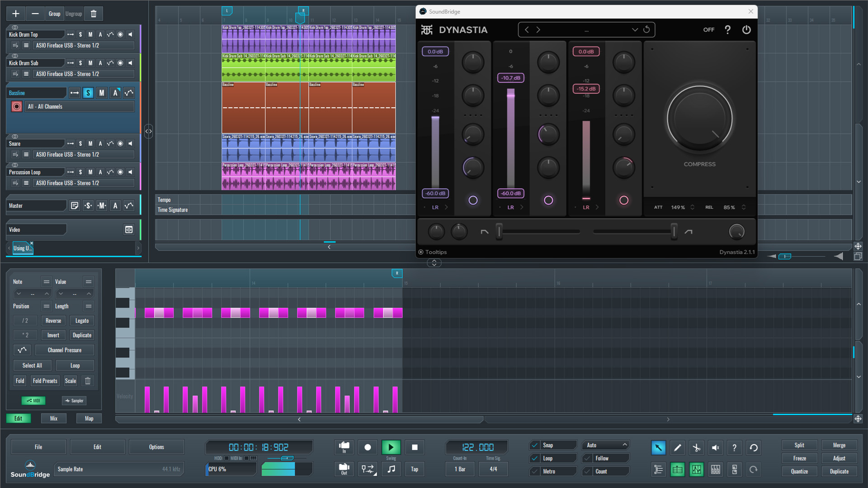Click the punch In marker icon

(x=344, y=447)
